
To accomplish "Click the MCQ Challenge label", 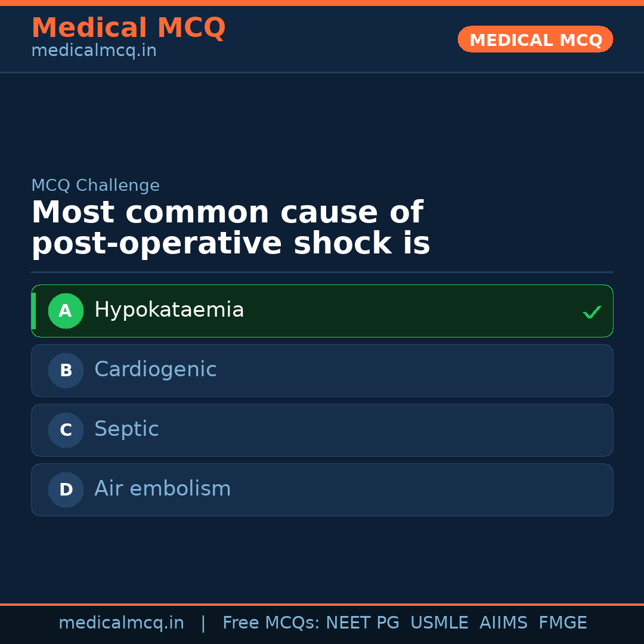I will 95,185.
